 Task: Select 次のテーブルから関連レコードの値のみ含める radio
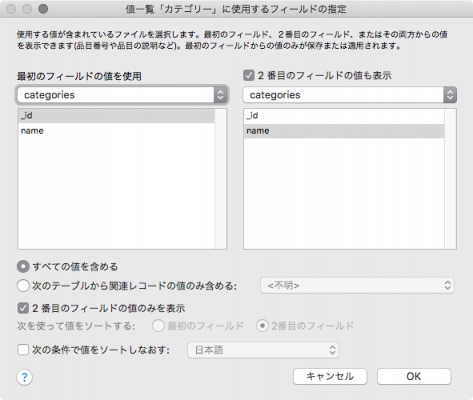click(23, 286)
